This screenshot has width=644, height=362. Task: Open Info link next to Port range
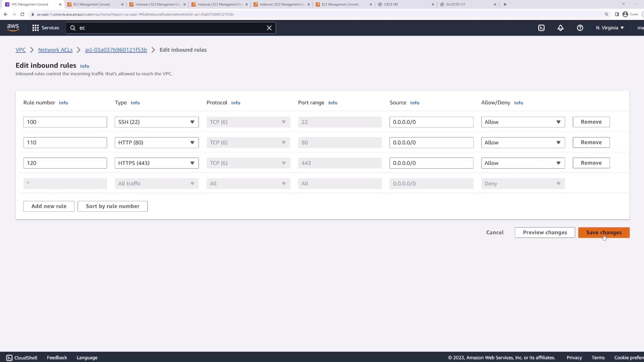[x=332, y=103]
